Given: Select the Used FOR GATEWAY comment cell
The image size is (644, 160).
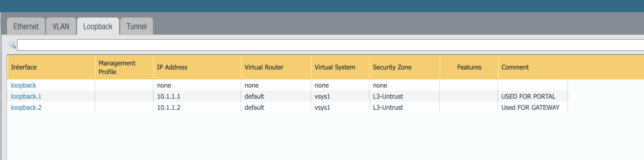Looking at the screenshot, I should 530,107.
